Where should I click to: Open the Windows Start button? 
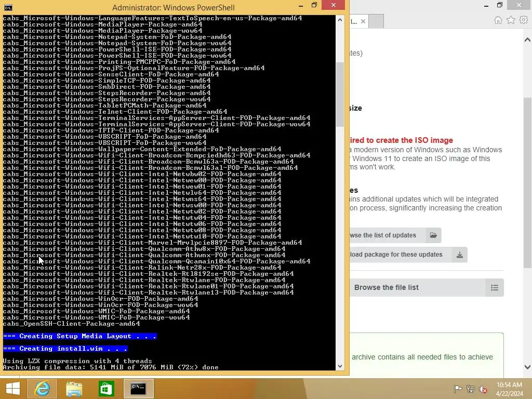click(13, 389)
